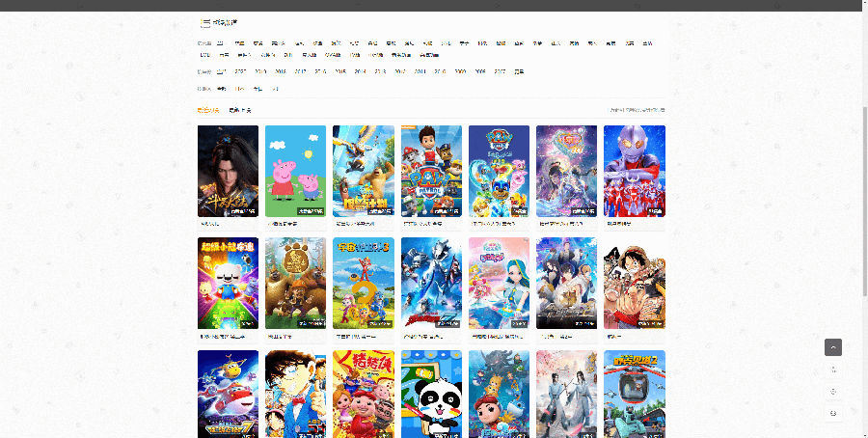Select the 2007 year filter
Viewport: 868px width, 438px height.
(x=500, y=71)
